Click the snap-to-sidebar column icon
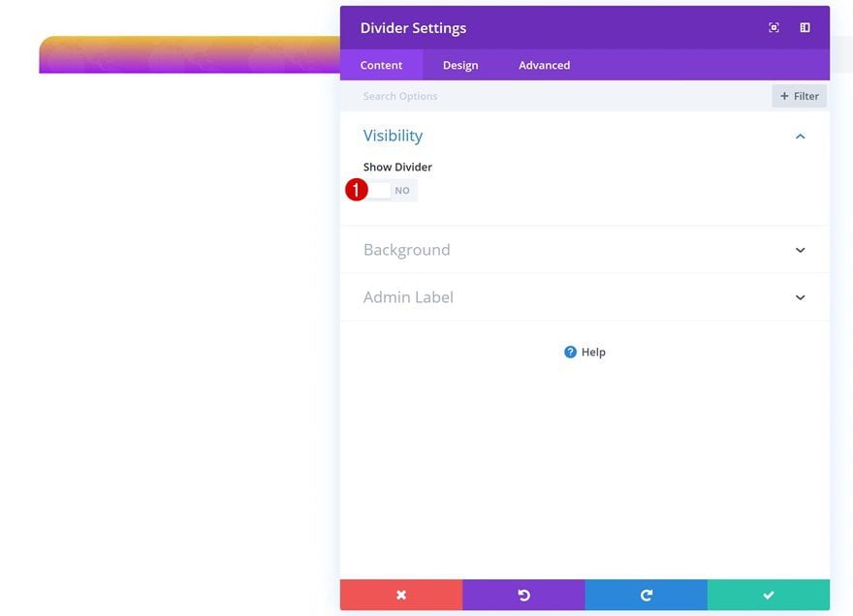The height and width of the screenshot is (616, 853). click(x=805, y=28)
